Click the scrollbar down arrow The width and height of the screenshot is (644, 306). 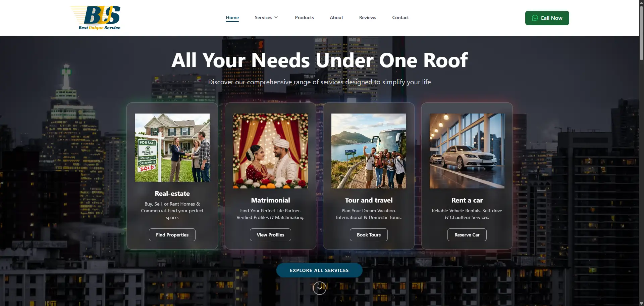tap(641, 303)
